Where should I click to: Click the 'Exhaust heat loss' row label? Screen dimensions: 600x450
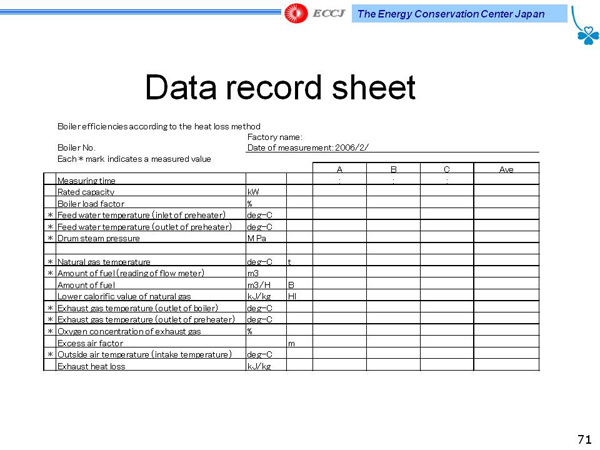click(91, 366)
